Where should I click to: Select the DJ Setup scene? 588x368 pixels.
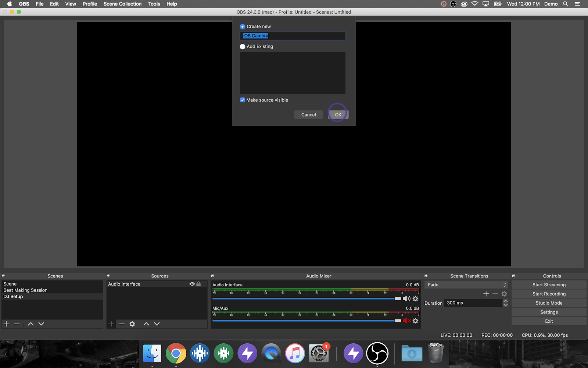[52, 297]
